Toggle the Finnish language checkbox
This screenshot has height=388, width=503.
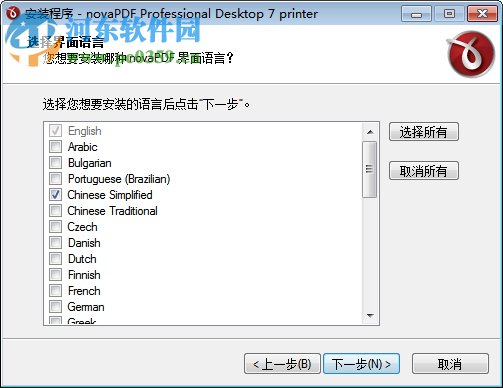click(55, 274)
